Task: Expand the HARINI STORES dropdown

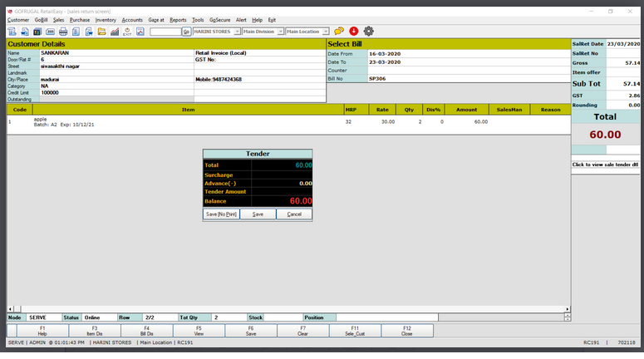Action: 237,32
